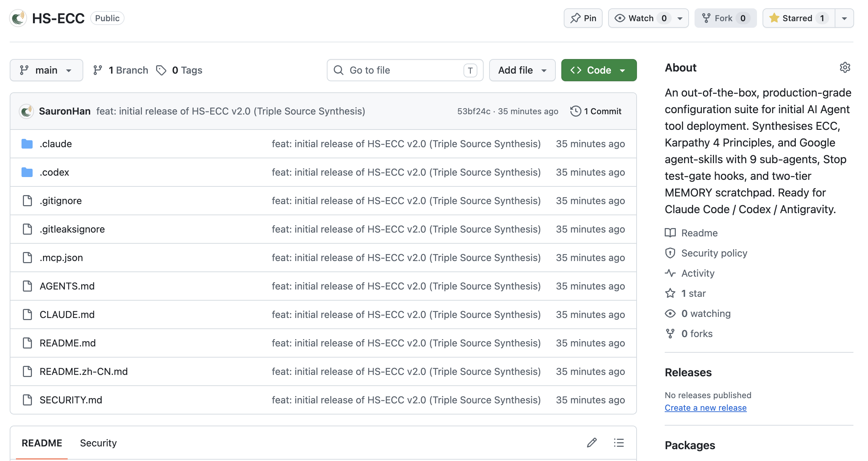Screen dimensions: 868x461
Task: Switch to the README tab
Action: coord(42,443)
